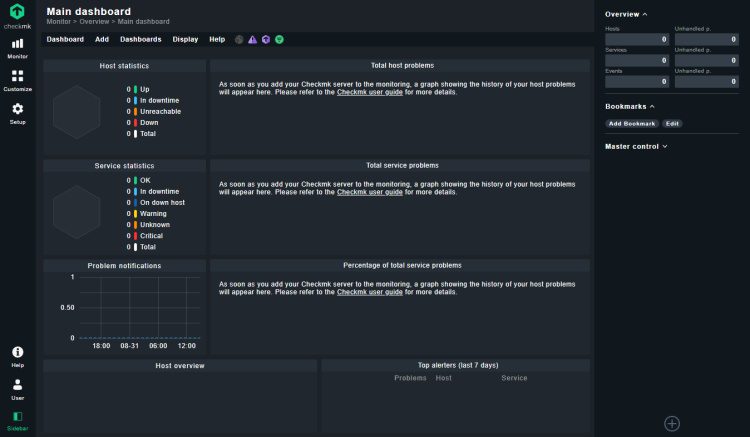Click the round plus icon to add sidebar element
Screen dimensions: 750x437
(x=672, y=424)
